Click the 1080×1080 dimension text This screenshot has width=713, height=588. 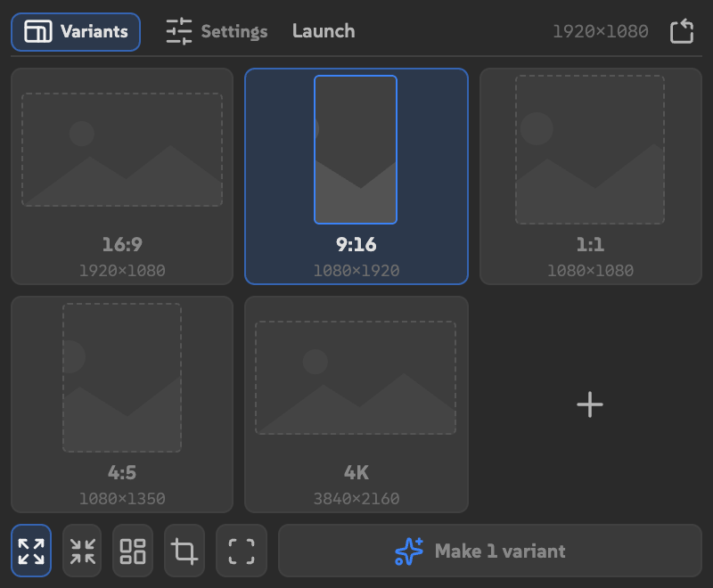pos(590,270)
